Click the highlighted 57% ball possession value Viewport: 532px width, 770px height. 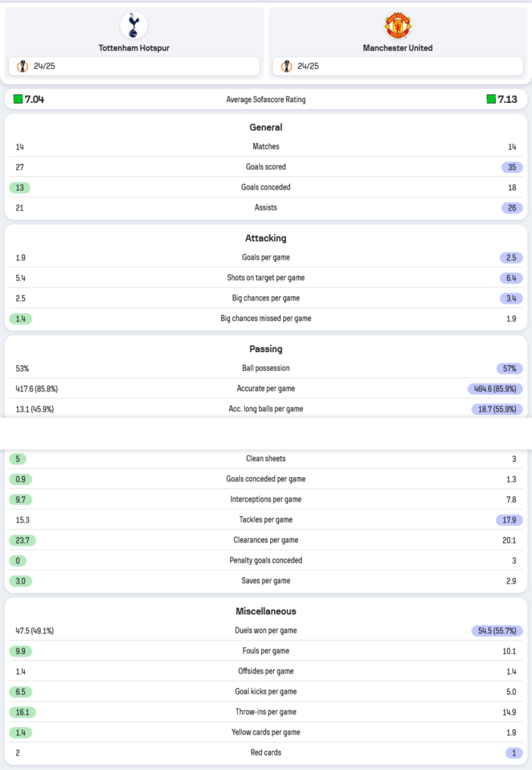click(510, 369)
